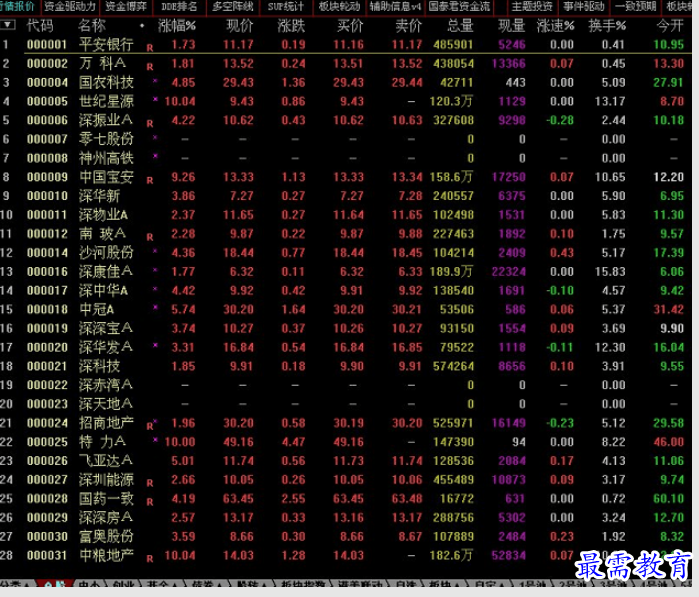The width and height of the screenshot is (699, 597).
Task: Sort by the 现量 column header
Action: tap(512, 26)
